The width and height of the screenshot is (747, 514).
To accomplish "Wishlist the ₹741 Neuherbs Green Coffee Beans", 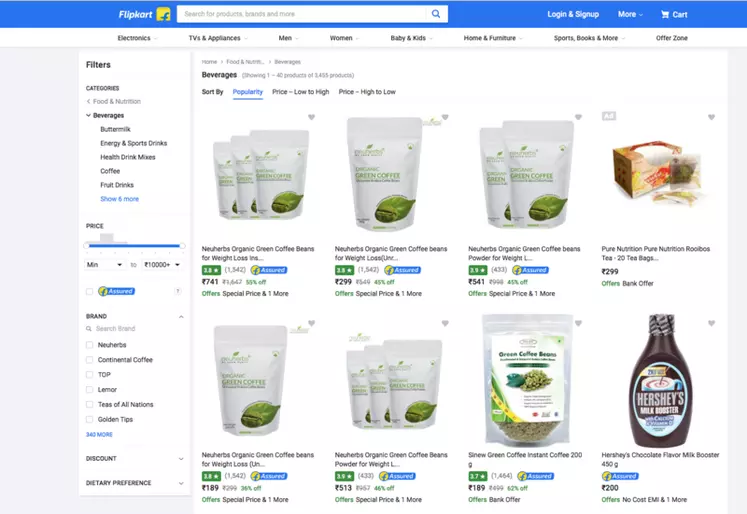I will click(x=311, y=117).
